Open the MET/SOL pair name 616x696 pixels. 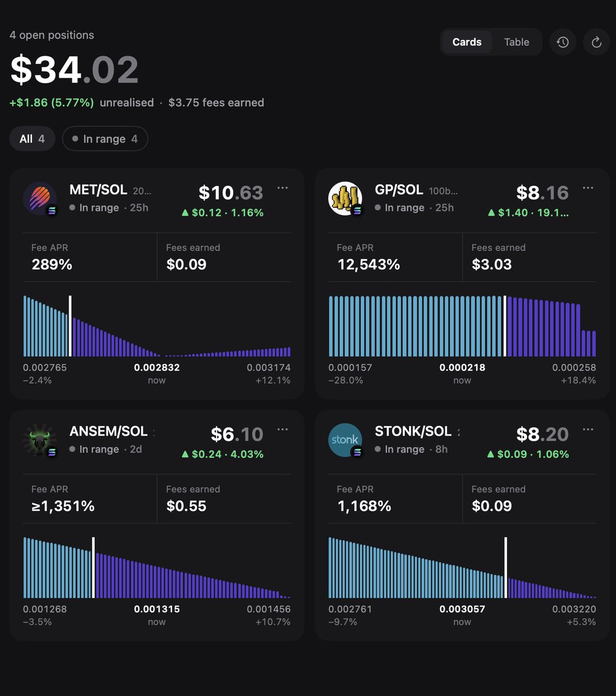coord(98,190)
